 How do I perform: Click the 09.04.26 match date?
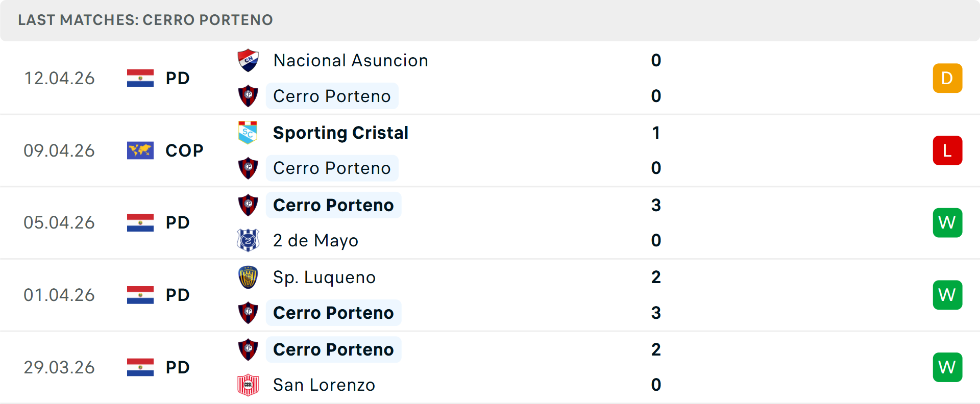[x=59, y=150]
